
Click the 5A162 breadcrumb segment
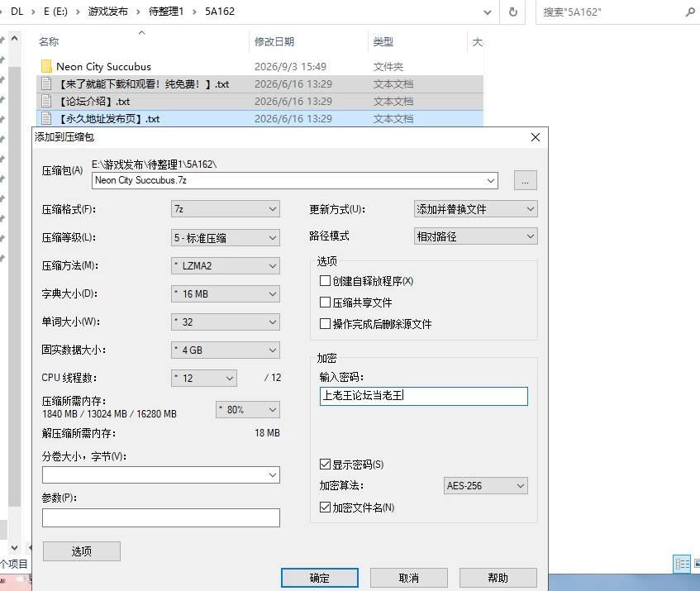click(220, 12)
